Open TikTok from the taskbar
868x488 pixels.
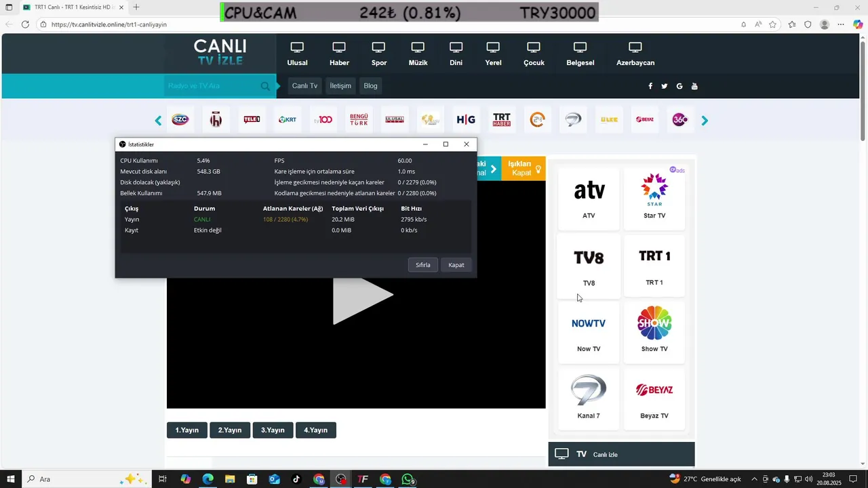[296, 479]
